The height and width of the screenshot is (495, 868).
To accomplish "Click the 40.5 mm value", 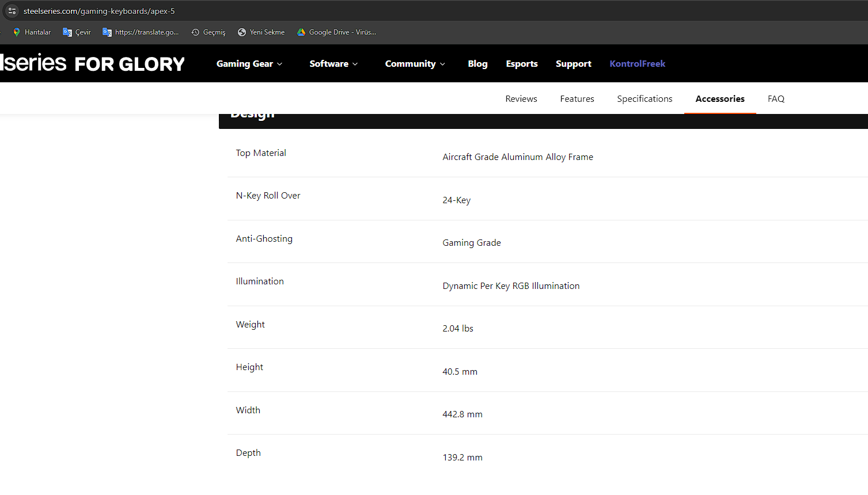I will 460,371.
